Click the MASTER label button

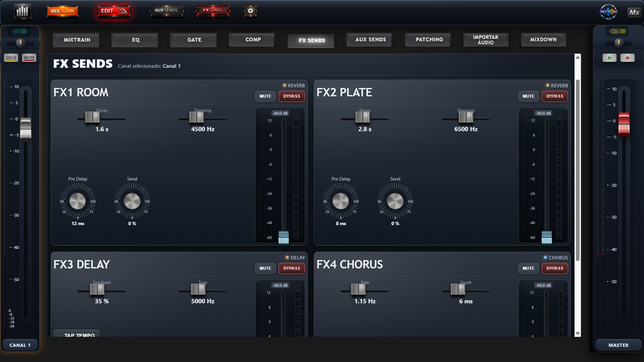[618, 345]
